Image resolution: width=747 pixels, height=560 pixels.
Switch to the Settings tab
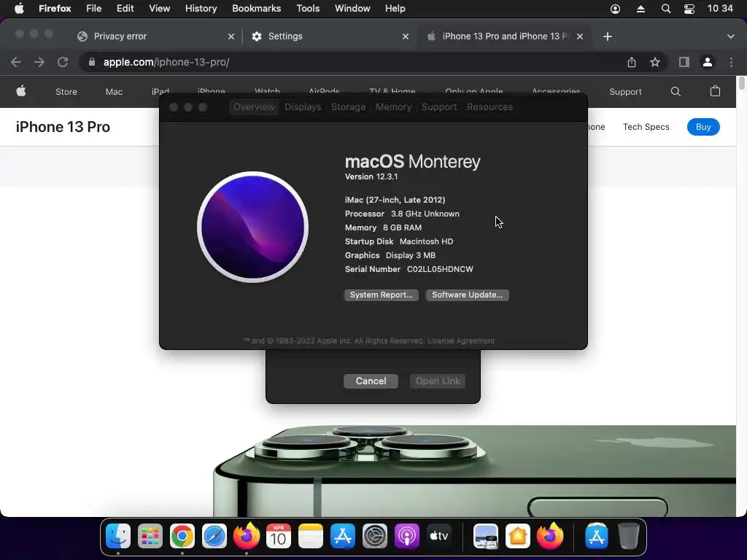pos(285,36)
